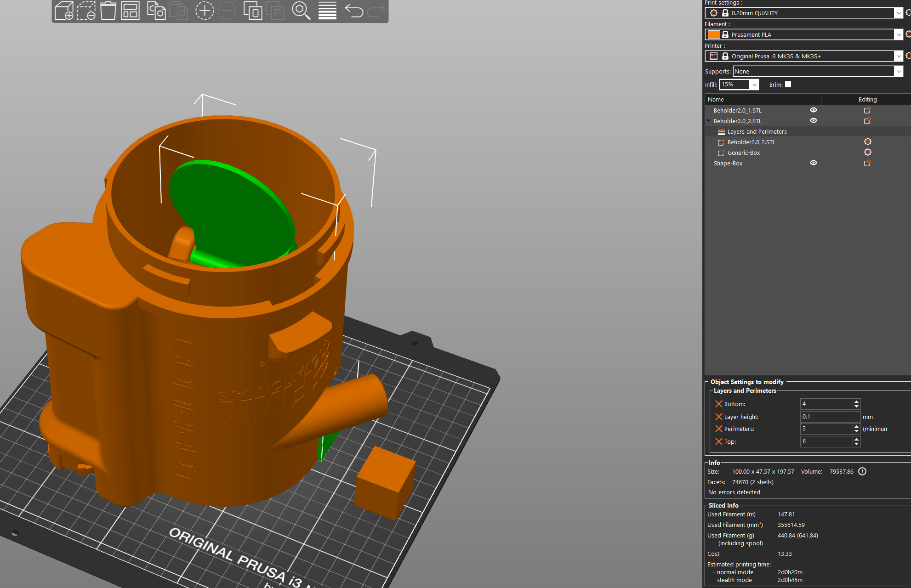This screenshot has width=911, height=588.
Task: Click the Arrange objects icon
Action: coord(130,10)
